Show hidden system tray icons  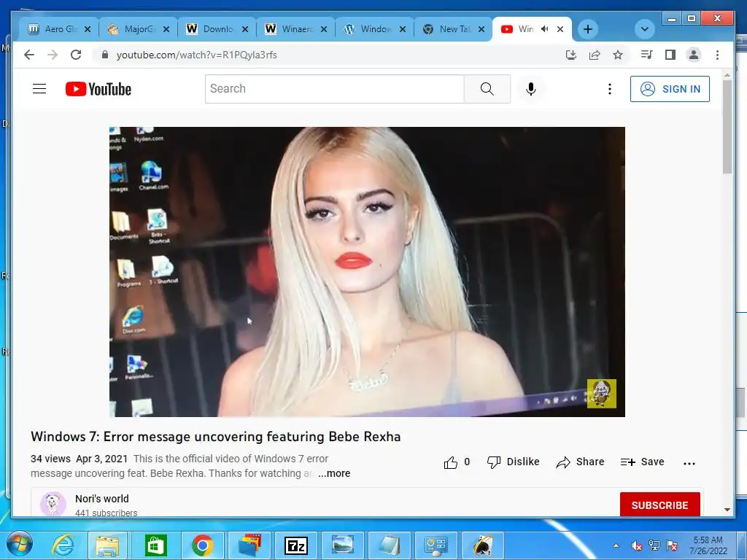tap(616, 545)
